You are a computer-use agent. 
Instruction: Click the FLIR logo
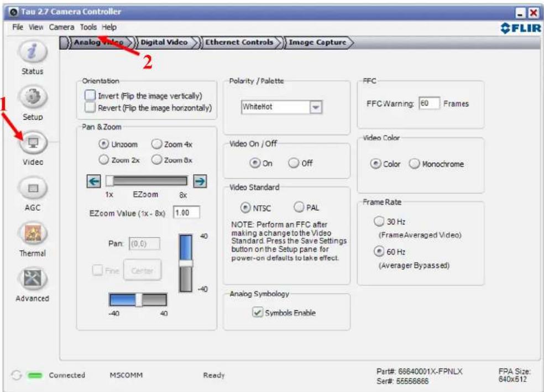520,28
